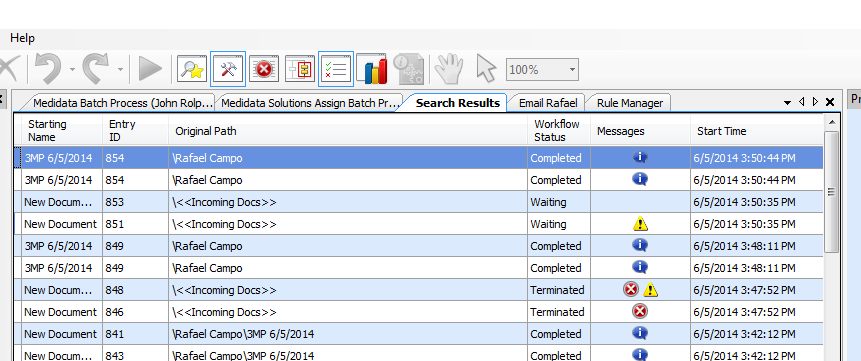Open the Help menu
This screenshot has width=861, height=361.
[23, 38]
